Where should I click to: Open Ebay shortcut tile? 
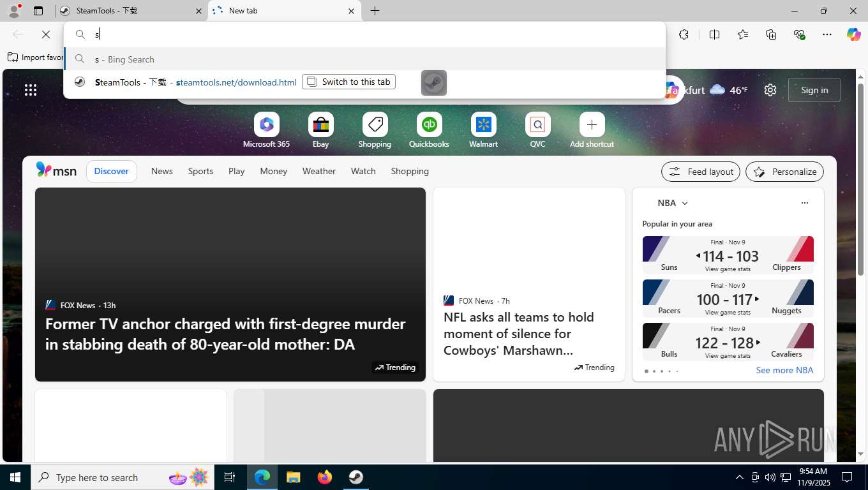[320, 131]
